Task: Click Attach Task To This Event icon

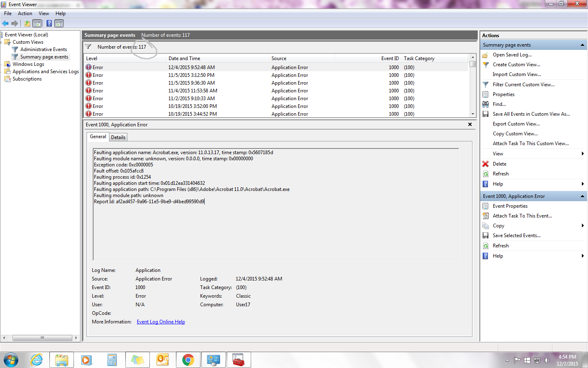Action: (486, 216)
